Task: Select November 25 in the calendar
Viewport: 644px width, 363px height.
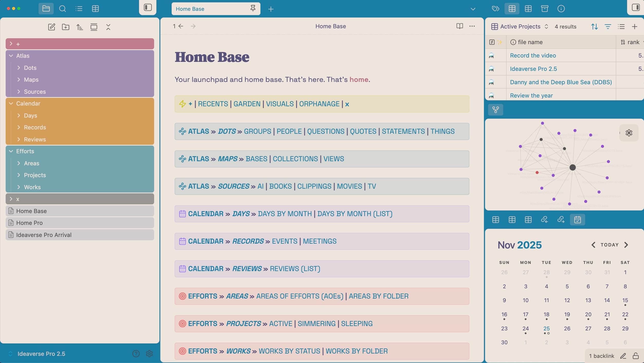Action: [x=546, y=329]
